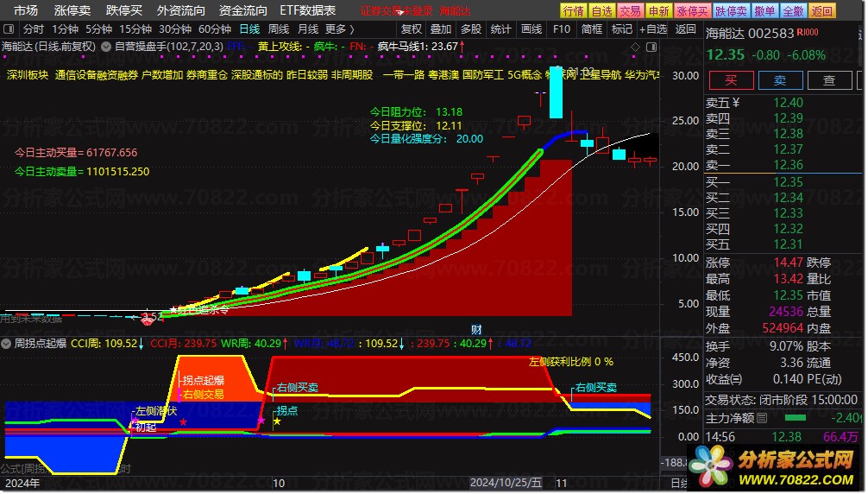Open the 跌停买 menu
This screenshot has height=494, width=868.
coord(124,10)
